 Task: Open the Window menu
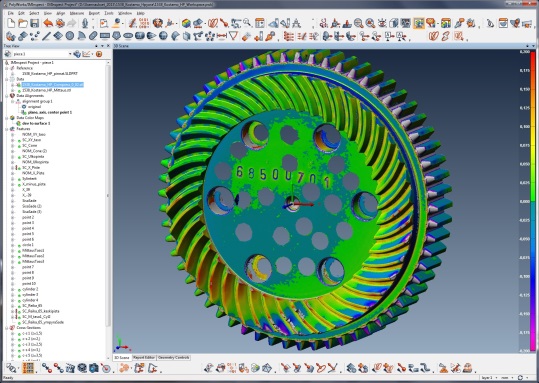125,13
